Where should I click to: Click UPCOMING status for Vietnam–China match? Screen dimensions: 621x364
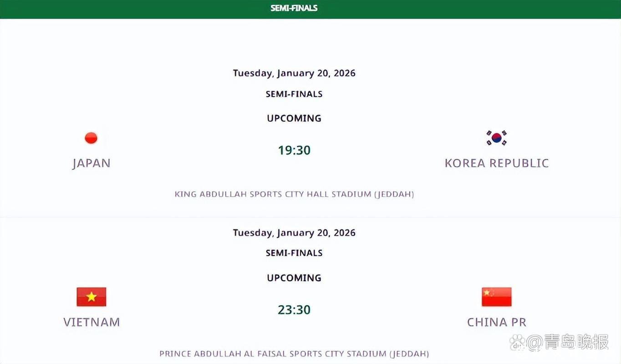pyautogui.click(x=294, y=278)
